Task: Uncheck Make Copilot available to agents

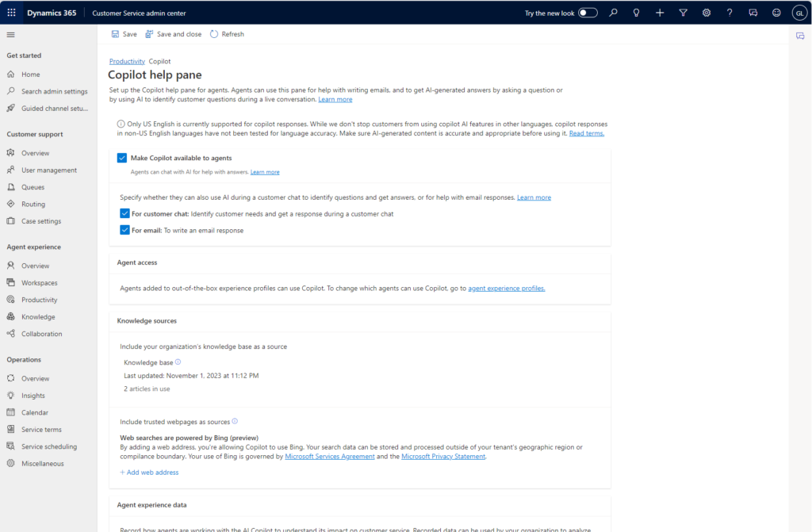Action: pos(123,158)
